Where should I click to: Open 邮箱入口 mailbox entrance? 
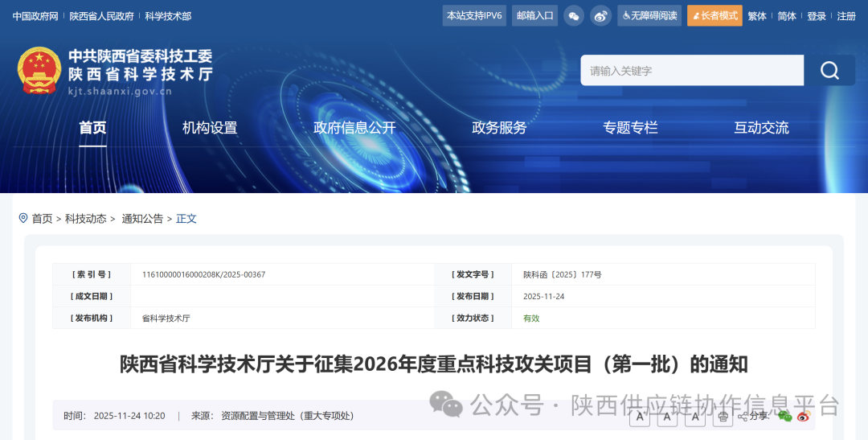tap(534, 16)
